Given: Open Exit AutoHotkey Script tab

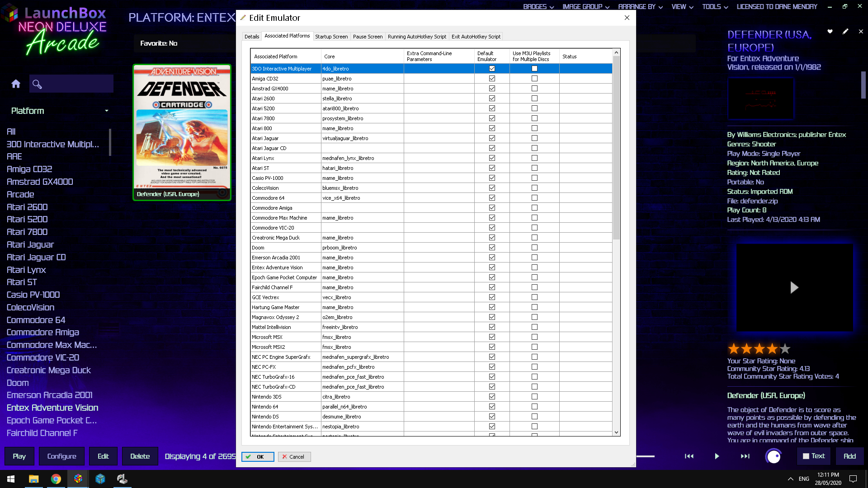Looking at the screenshot, I should (476, 37).
